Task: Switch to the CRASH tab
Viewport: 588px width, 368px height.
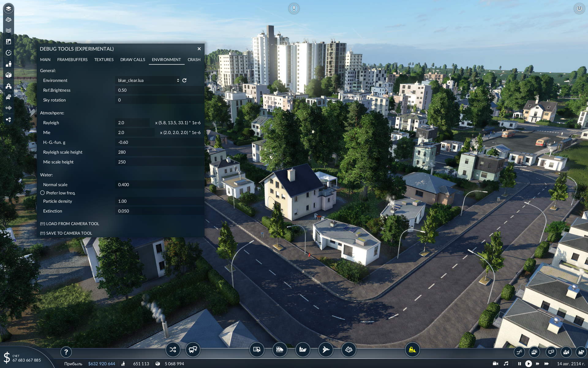Action: [194, 59]
